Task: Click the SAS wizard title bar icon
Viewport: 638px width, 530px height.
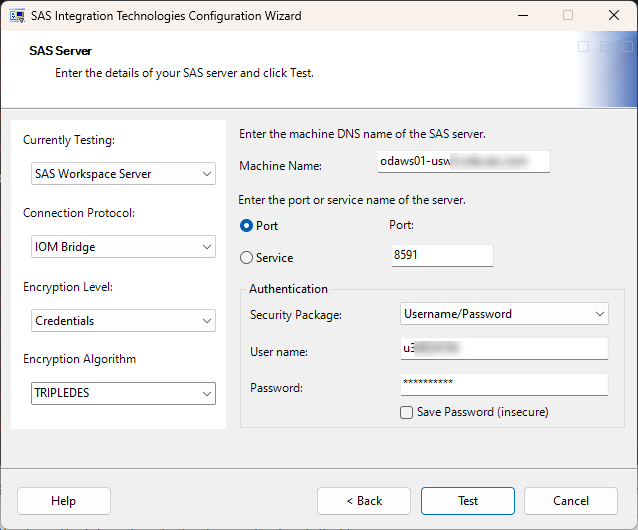Action: (x=18, y=16)
